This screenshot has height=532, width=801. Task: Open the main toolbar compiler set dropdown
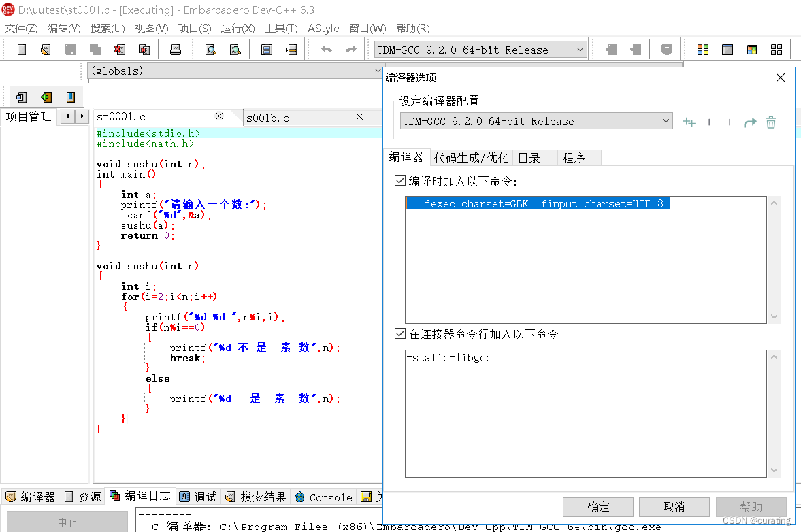pyautogui.click(x=580, y=50)
